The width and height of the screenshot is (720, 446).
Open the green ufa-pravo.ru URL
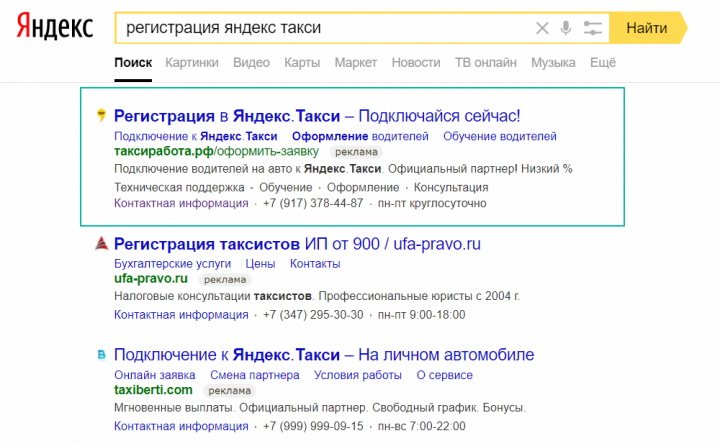pos(151,278)
